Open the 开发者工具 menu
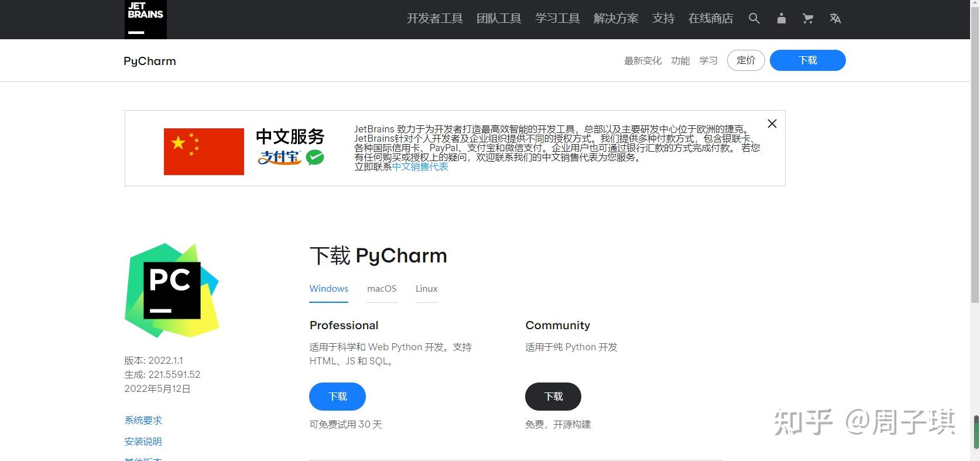The height and width of the screenshot is (461, 980). point(435,19)
